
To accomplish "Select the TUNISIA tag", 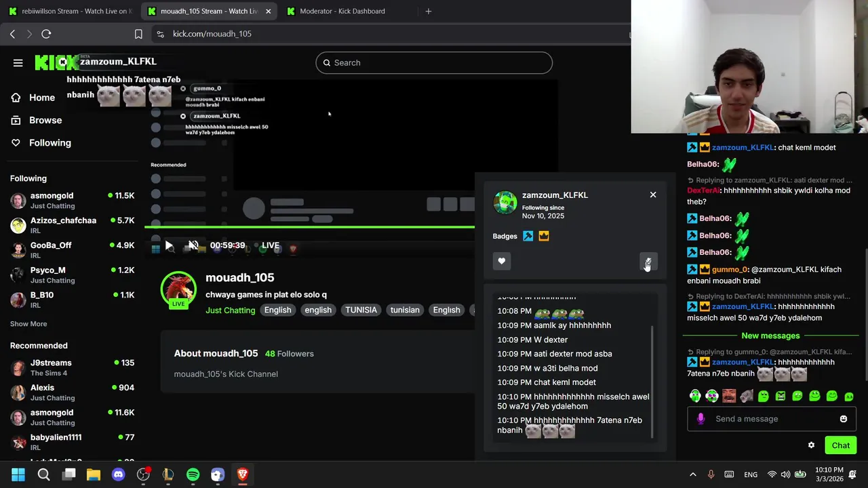I will (361, 310).
